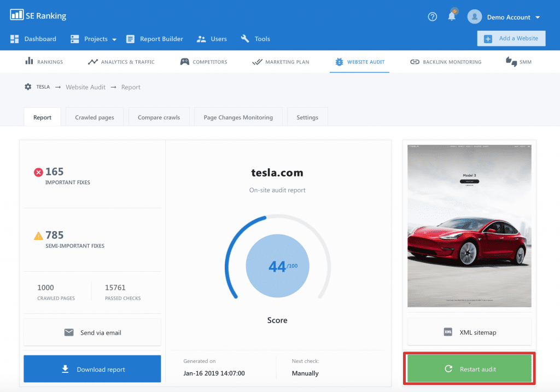The height and width of the screenshot is (392, 560).
Task: Download the audit report
Action: click(92, 368)
